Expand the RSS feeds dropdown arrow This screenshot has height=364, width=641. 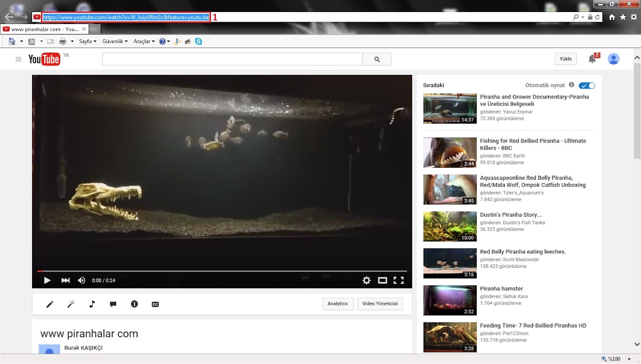pos(41,42)
